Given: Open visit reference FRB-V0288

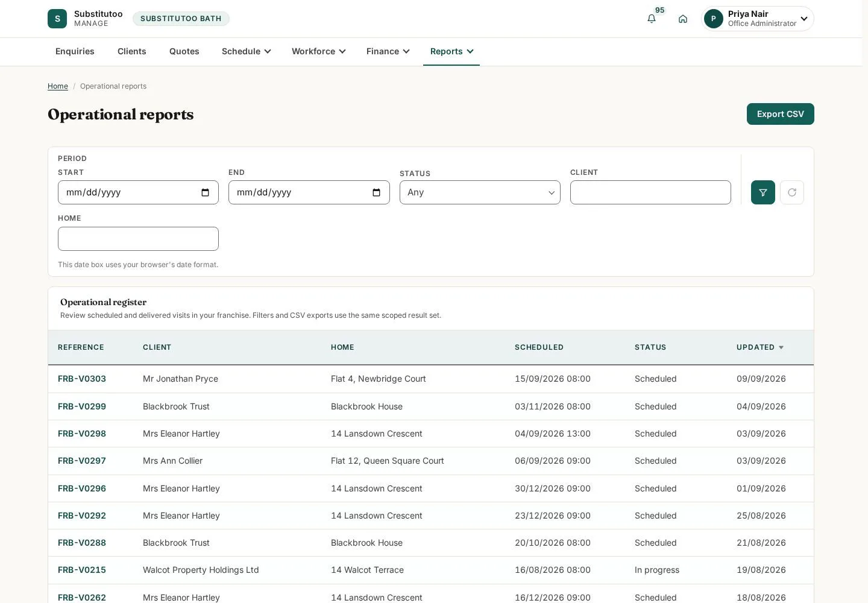Looking at the screenshot, I should point(82,543).
